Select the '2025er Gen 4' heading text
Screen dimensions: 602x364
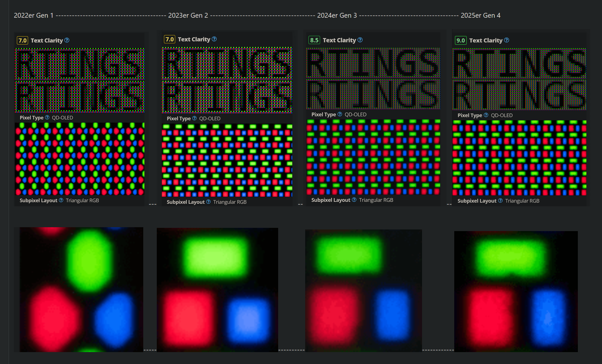click(x=481, y=15)
